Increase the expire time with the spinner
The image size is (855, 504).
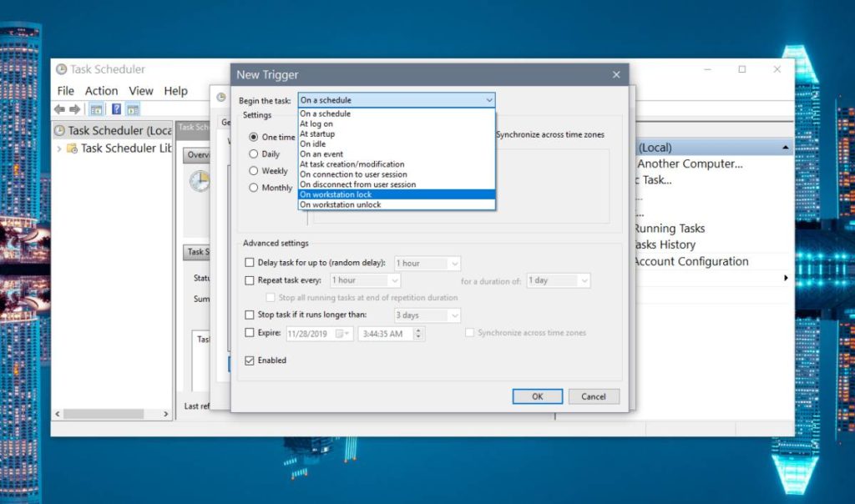[x=418, y=329]
